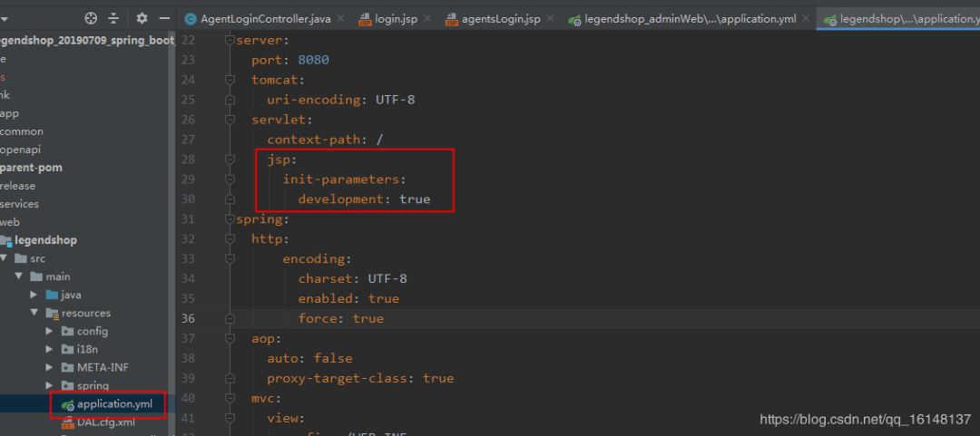The image size is (980, 436).
Task: Expand the java folder
Action: pyautogui.click(x=34, y=295)
